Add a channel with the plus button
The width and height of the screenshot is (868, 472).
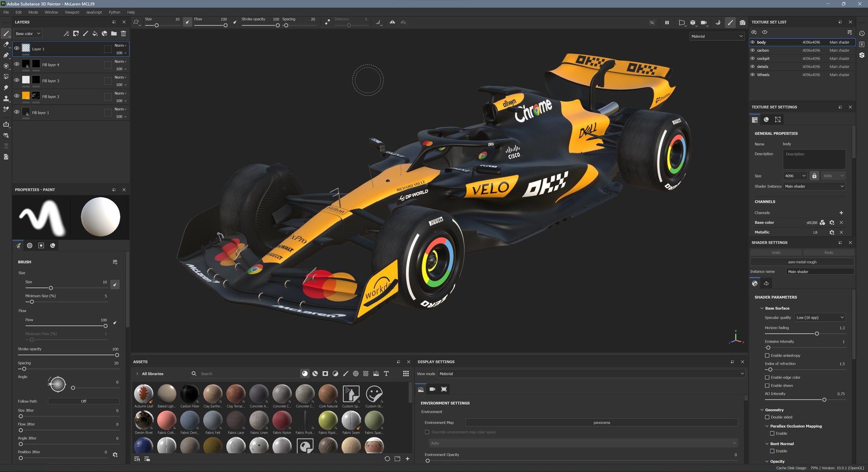(x=841, y=213)
